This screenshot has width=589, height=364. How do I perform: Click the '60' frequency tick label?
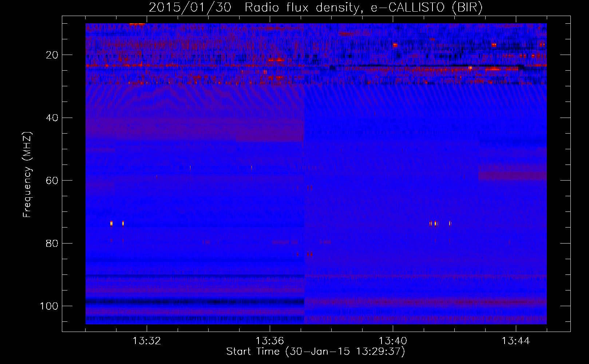click(x=52, y=181)
